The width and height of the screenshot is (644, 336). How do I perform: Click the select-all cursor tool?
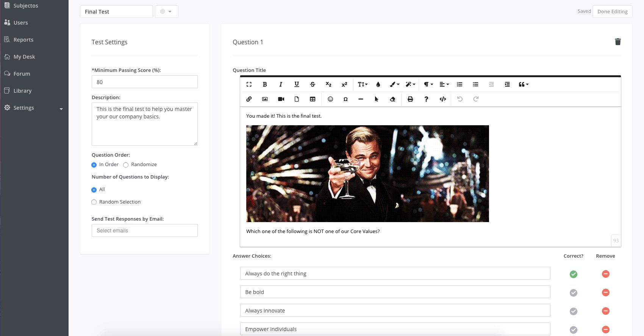[x=377, y=99]
